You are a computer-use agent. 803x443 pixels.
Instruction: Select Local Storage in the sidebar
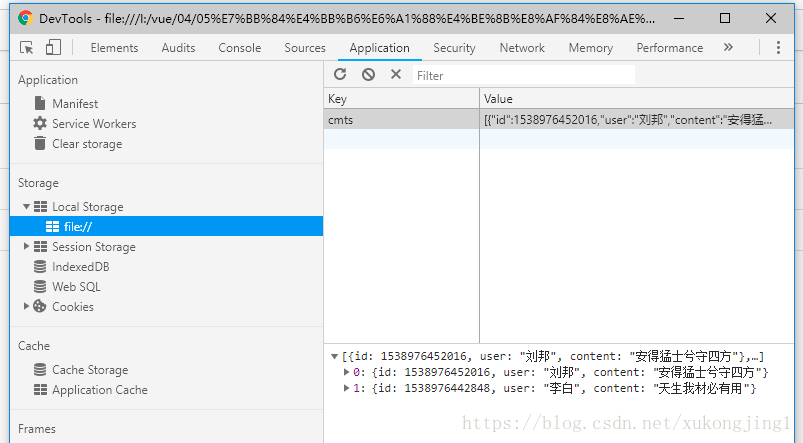point(88,207)
